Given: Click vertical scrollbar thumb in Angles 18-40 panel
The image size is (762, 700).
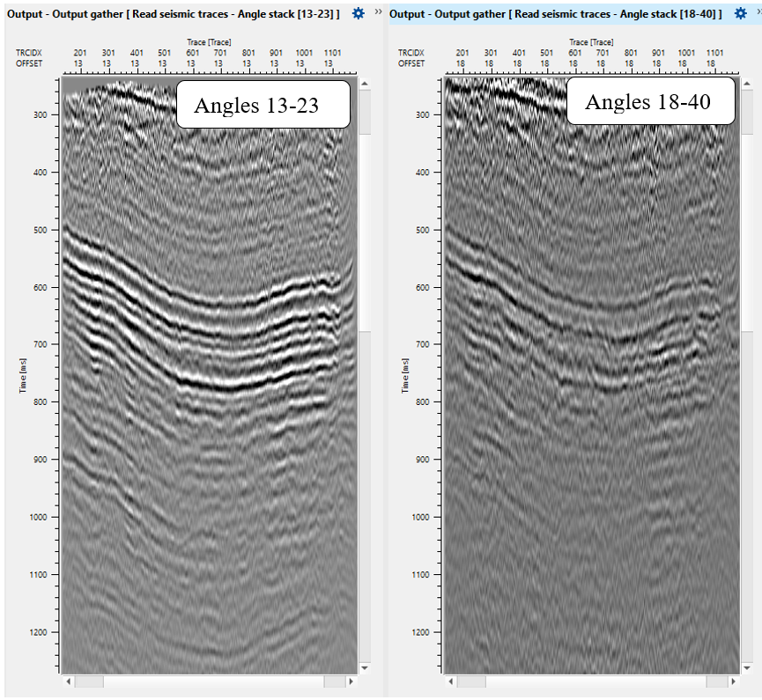Looking at the screenshot, I should click(747, 232).
